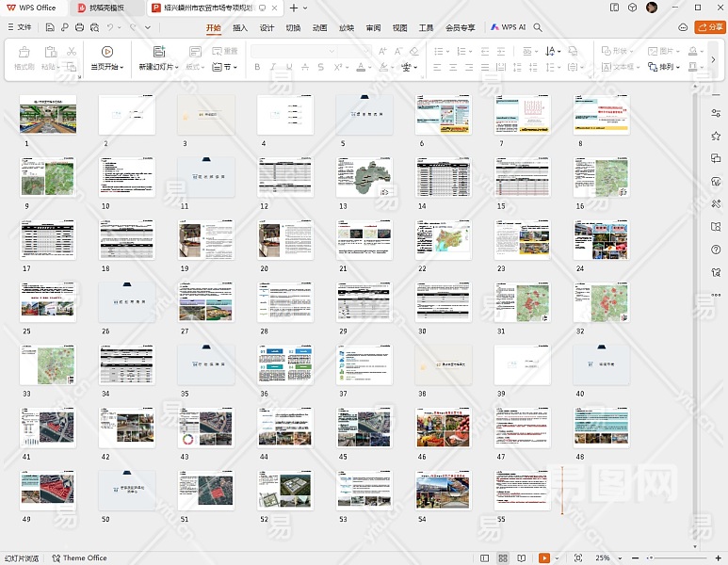The height and width of the screenshot is (565, 728).
Task: Switch to the 插入 ribbon tab
Action: 240,27
